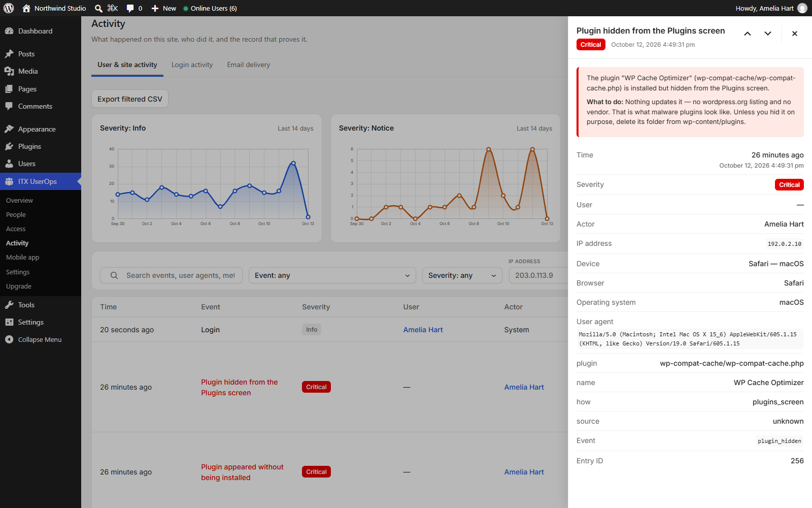812x508 pixels.
Task: Collapse the admin sidebar menu
Action: 41,339
